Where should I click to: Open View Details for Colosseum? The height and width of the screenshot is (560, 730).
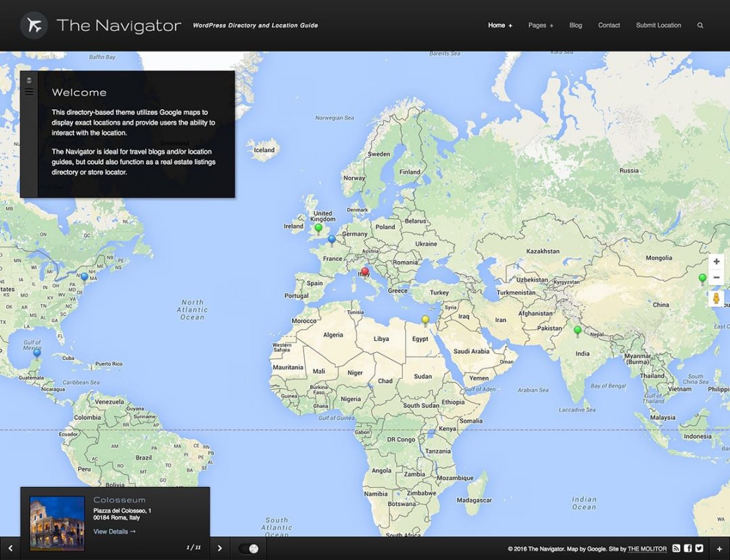(x=114, y=532)
